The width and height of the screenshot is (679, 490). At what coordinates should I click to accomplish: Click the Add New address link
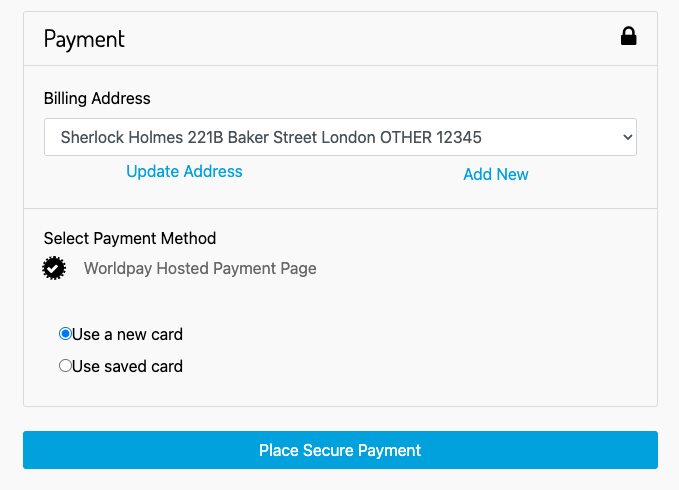point(495,174)
